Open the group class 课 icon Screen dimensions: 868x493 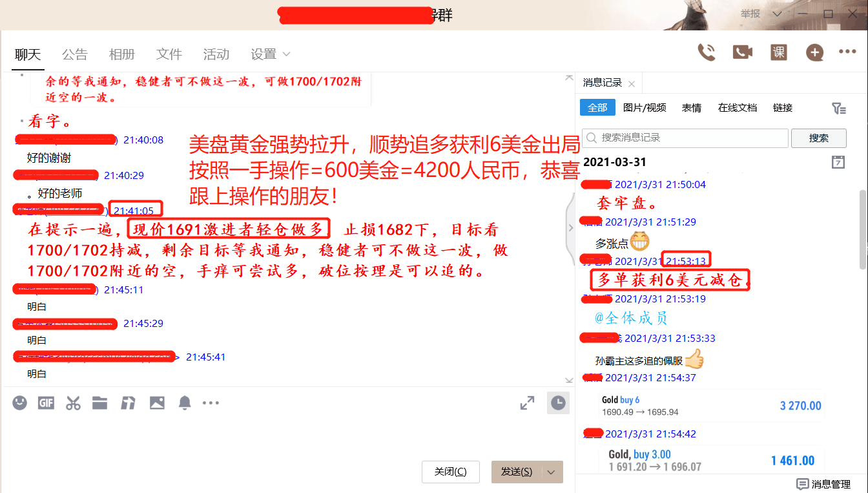tap(779, 53)
